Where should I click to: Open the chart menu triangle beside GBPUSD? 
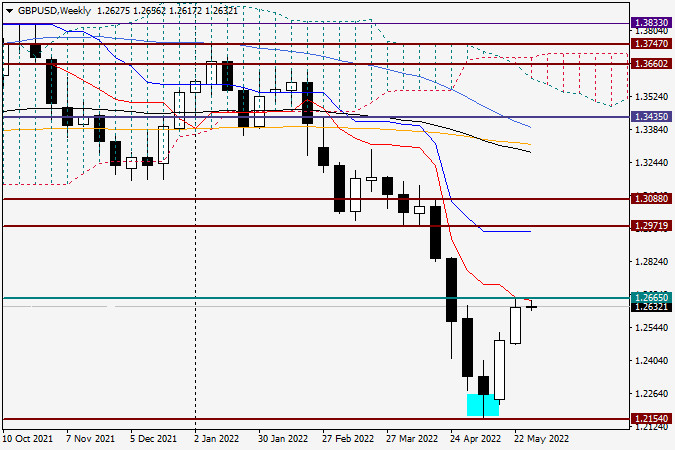point(9,11)
